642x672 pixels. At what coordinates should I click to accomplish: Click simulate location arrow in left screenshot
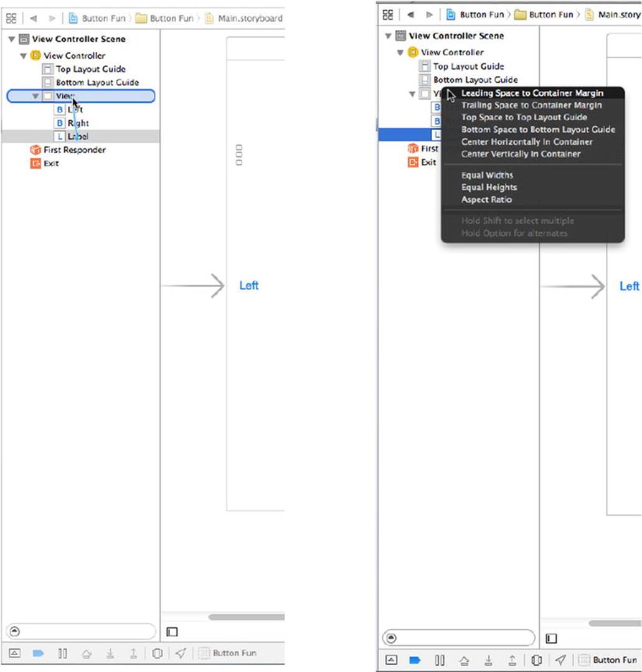181,653
